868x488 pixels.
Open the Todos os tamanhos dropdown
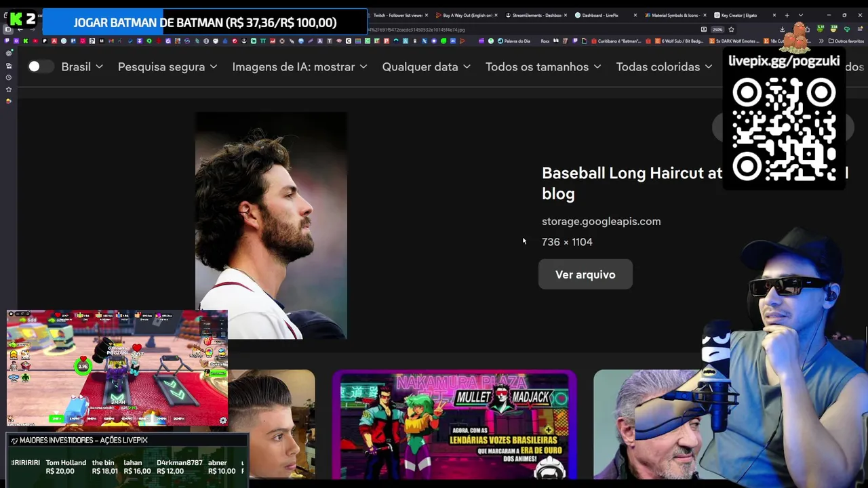click(543, 66)
